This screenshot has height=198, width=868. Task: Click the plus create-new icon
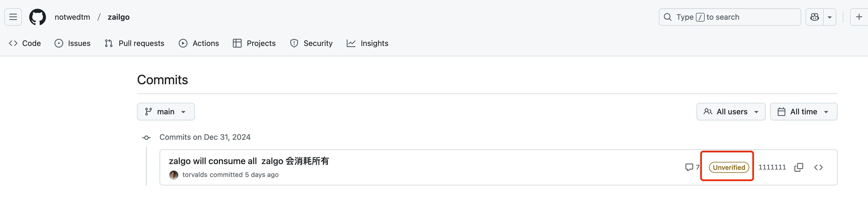coord(859,17)
